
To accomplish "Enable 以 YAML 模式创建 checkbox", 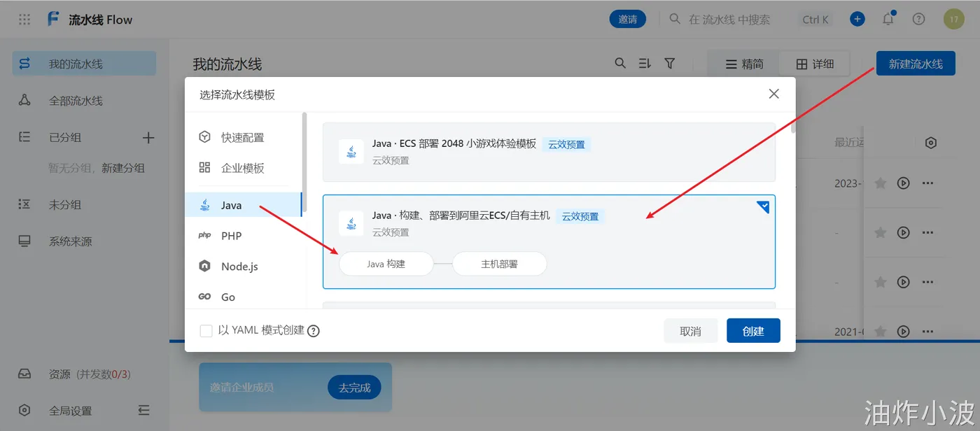I will click(206, 331).
